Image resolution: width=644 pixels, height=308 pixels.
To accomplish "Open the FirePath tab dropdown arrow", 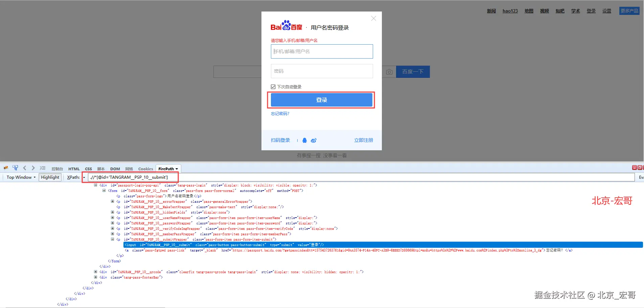I will [177, 169].
